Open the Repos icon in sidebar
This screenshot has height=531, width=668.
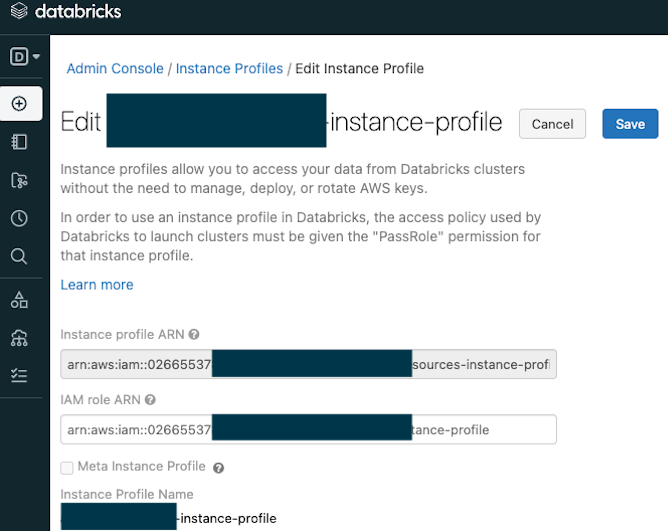tap(19, 180)
